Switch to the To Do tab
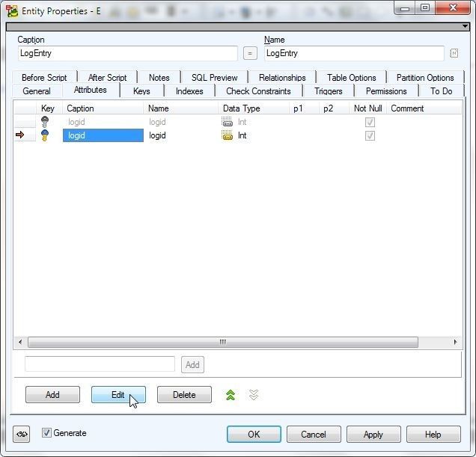 coord(441,91)
